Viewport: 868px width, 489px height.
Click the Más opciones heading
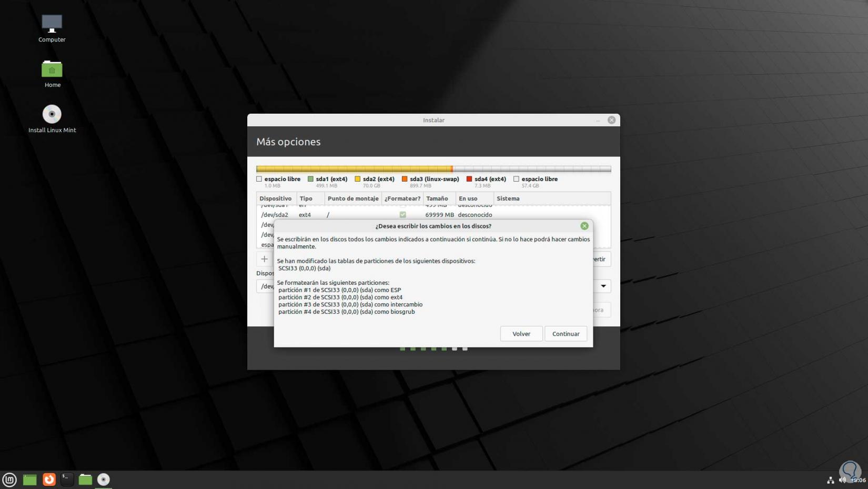coord(288,142)
